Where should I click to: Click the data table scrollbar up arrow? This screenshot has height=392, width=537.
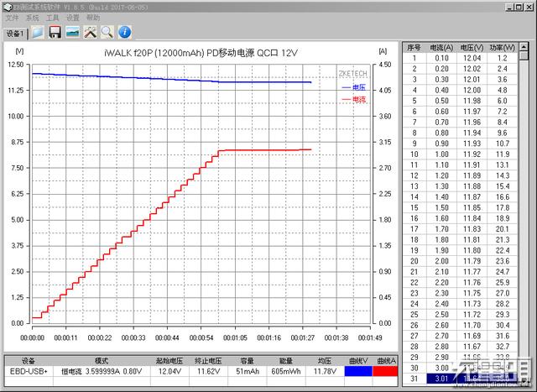[524, 47]
